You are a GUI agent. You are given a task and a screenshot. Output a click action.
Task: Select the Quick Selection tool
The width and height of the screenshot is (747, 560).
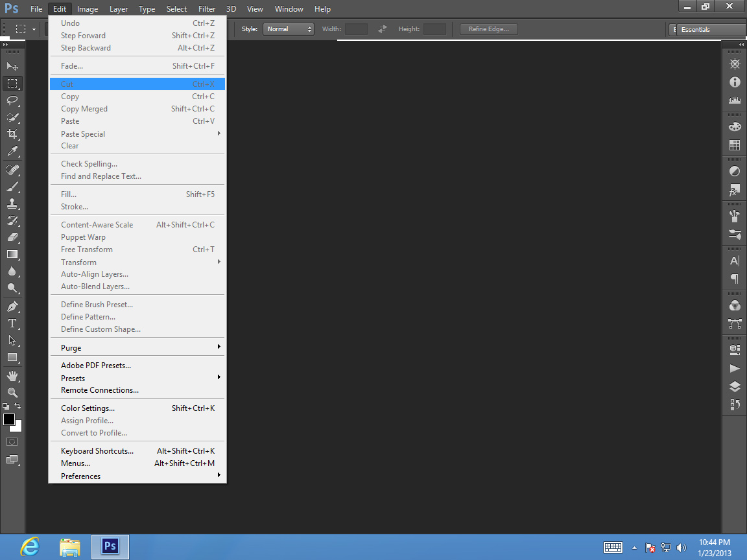tap(12, 117)
